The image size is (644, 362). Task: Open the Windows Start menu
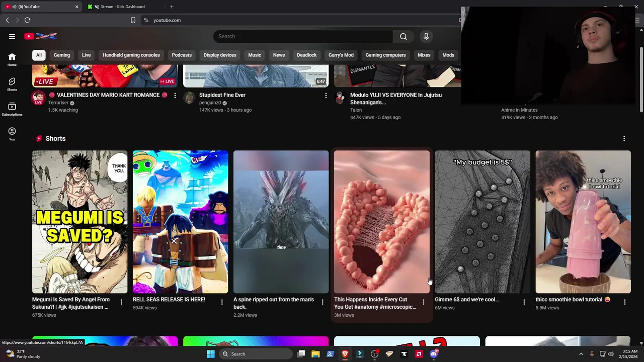point(211,354)
